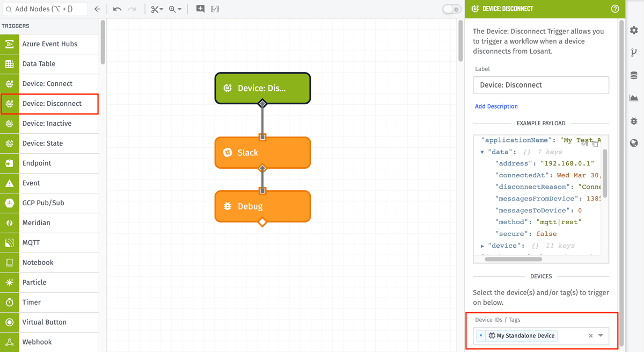The image size is (644, 352).
Task: Click the Endpoint trigger icon
Action: [x=10, y=163]
